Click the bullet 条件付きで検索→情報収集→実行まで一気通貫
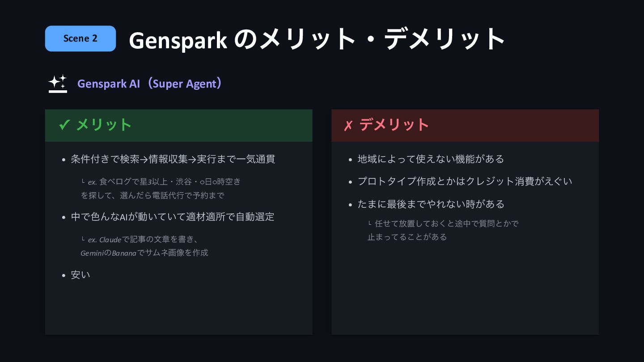Screen dimensions: 644x362 [x=173, y=159]
